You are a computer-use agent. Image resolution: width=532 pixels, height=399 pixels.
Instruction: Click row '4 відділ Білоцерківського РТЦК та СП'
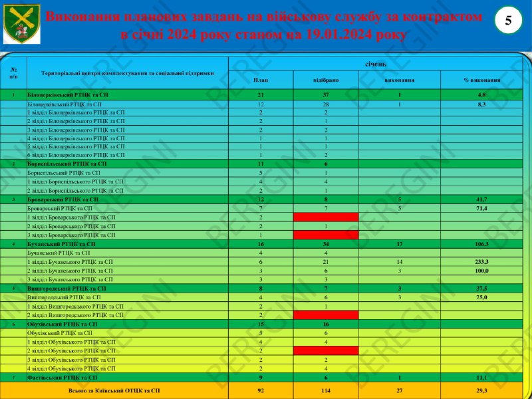click(261, 138)
